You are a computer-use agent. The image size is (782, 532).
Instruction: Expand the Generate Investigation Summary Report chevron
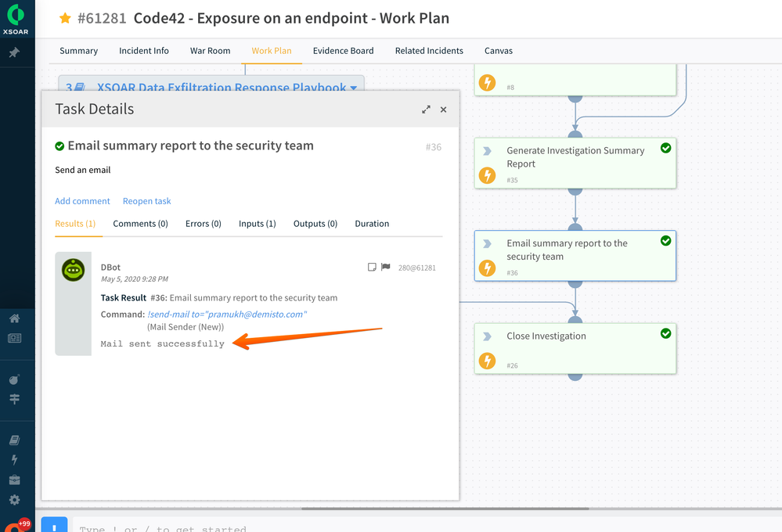point(487,151)
